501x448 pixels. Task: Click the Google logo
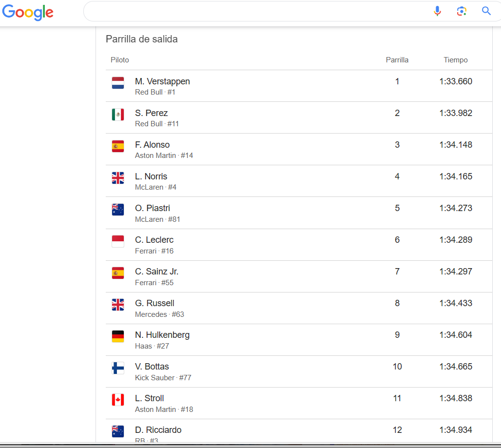(x=28, y=12)
